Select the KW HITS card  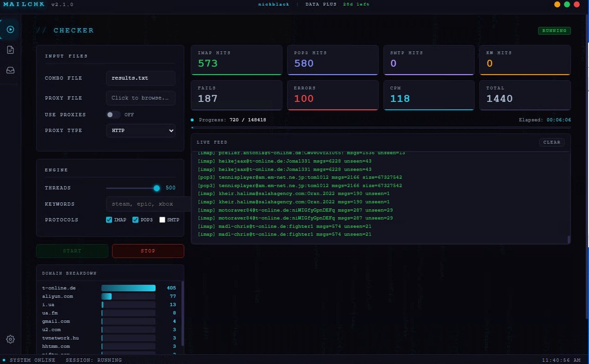(525, 60)
